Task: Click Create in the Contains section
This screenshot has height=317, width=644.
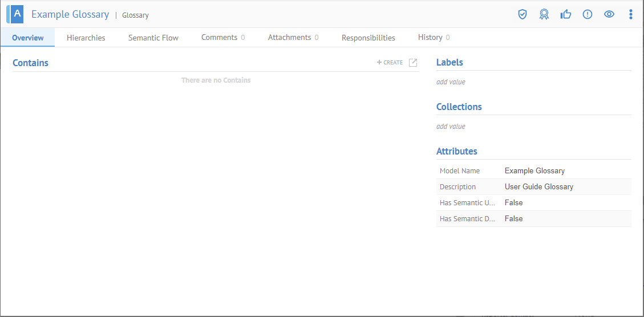Action: coord(390,63)
